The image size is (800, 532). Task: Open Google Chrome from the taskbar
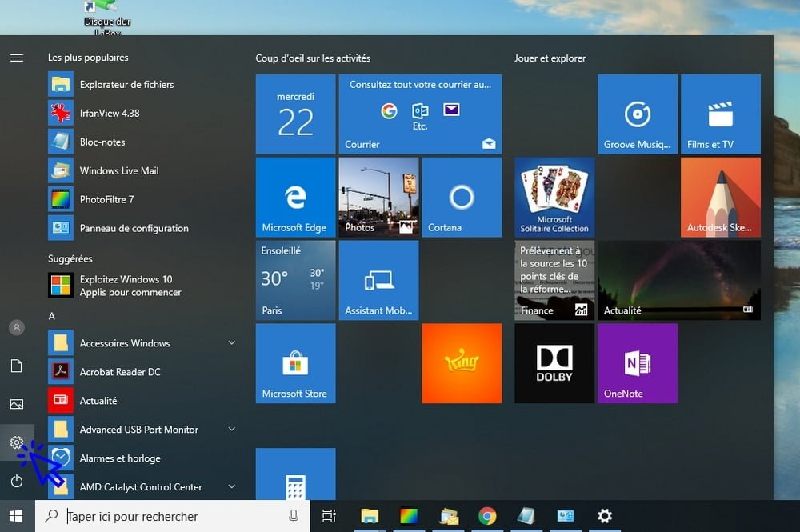tap(487, 516)
